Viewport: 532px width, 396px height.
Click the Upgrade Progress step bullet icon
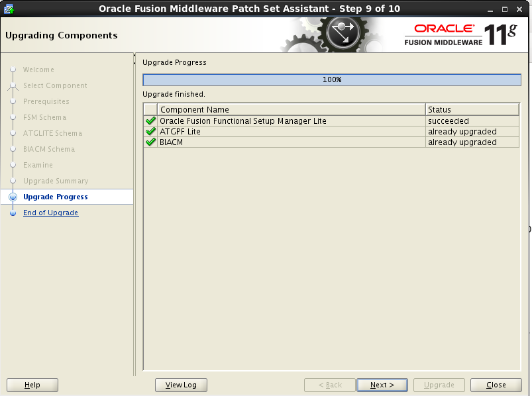(13, 197)
